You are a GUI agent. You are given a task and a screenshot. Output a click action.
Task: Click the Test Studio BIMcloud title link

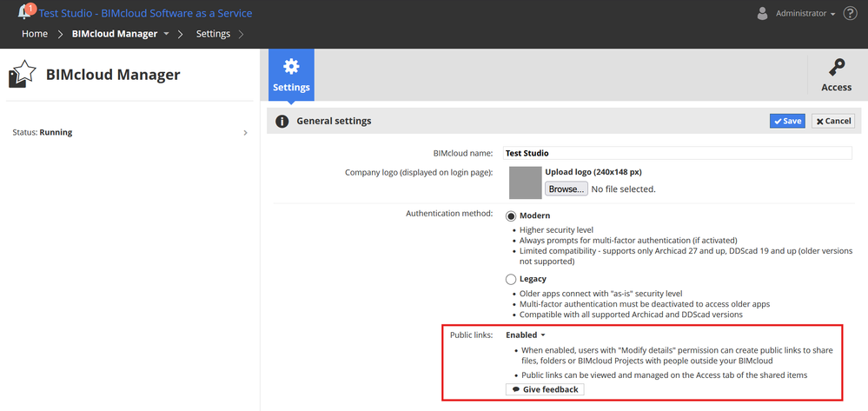pyautogui.click(x=146, y=13)
